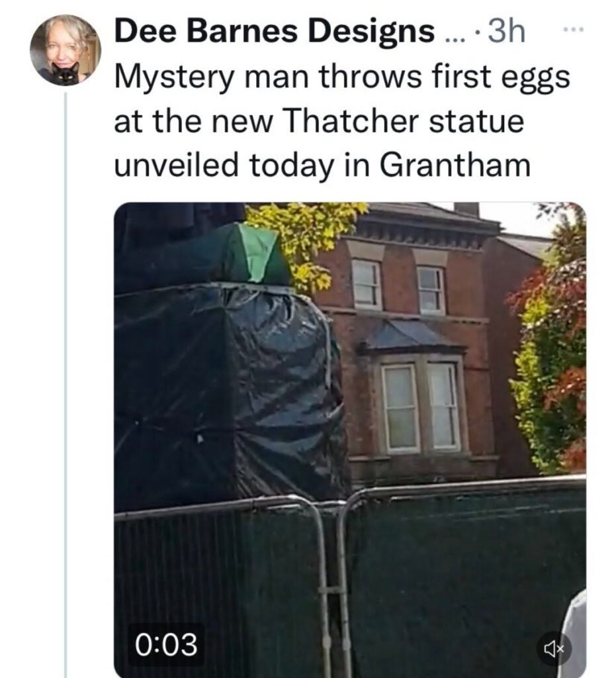Open Dee Barnes Designs profile picture
The image size is (616, 678).
66,50
